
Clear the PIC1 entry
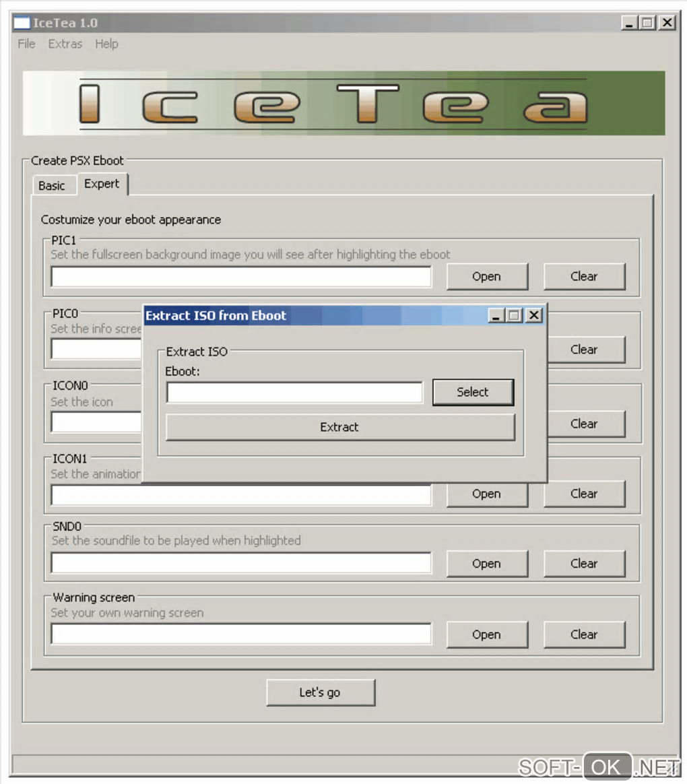pyautogui.click(x=584, y=277)
